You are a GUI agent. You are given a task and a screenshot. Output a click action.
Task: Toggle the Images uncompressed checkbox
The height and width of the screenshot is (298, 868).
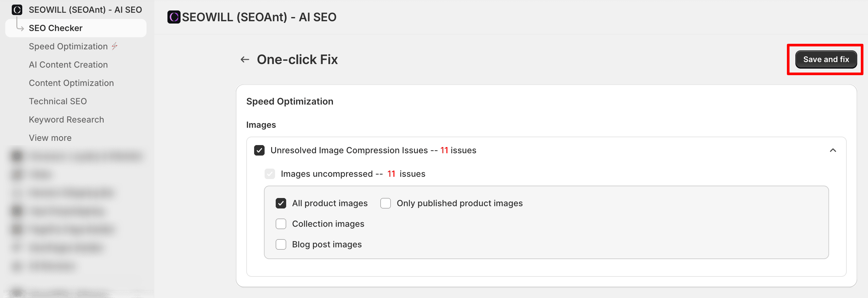tap(269, 174)
